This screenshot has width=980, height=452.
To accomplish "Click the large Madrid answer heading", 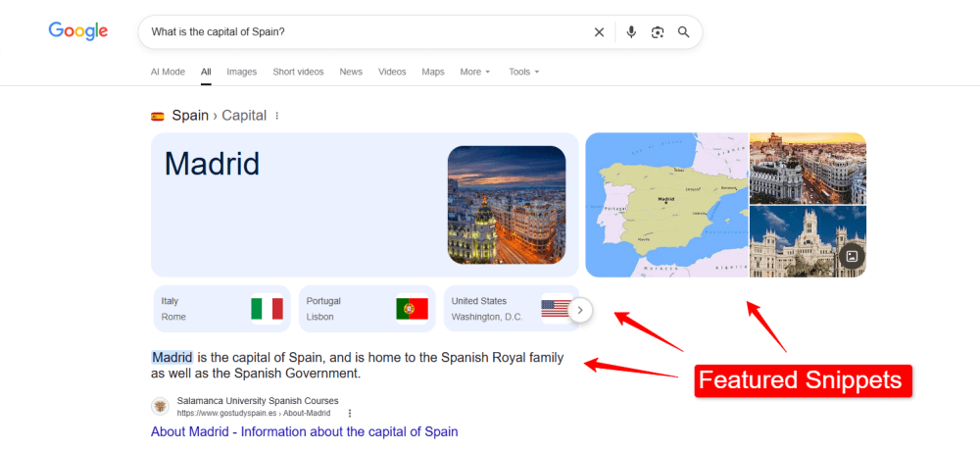I will [212, 164].
